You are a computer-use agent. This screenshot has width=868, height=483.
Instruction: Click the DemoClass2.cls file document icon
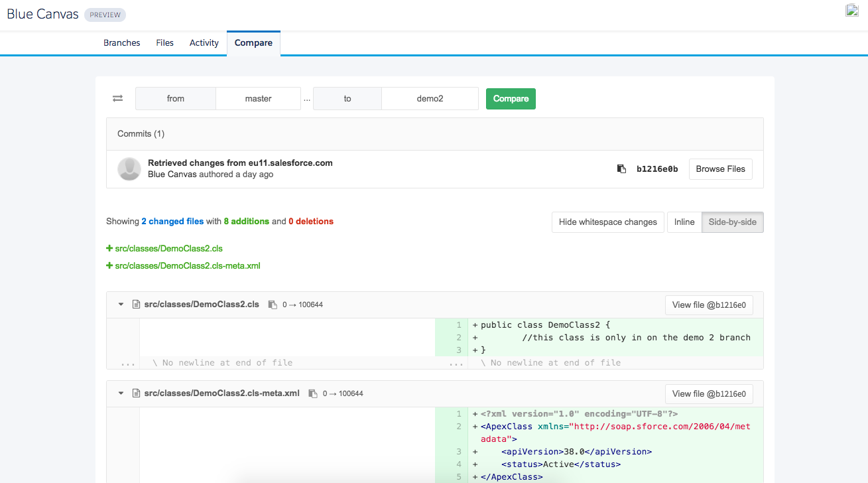[137, 305]
